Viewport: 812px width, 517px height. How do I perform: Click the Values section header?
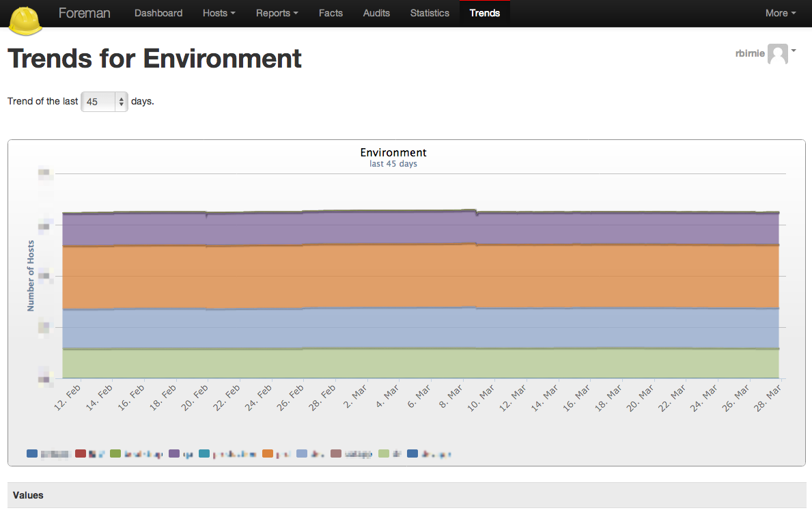pos(406,495)
